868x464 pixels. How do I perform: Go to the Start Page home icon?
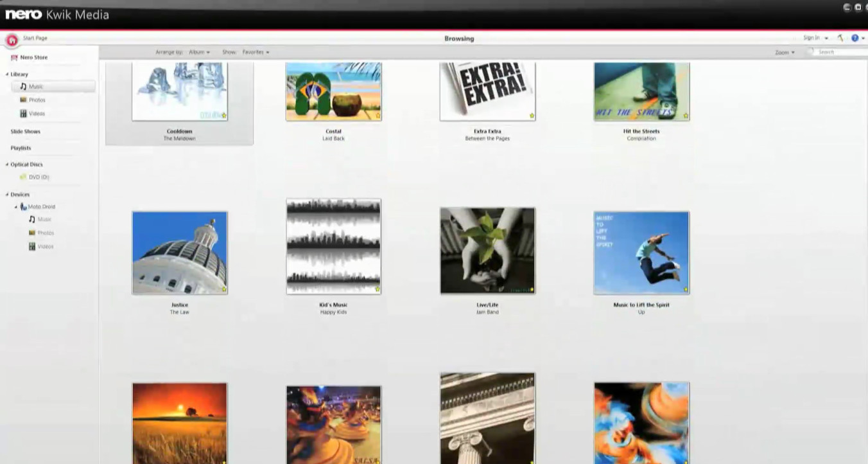12,40
